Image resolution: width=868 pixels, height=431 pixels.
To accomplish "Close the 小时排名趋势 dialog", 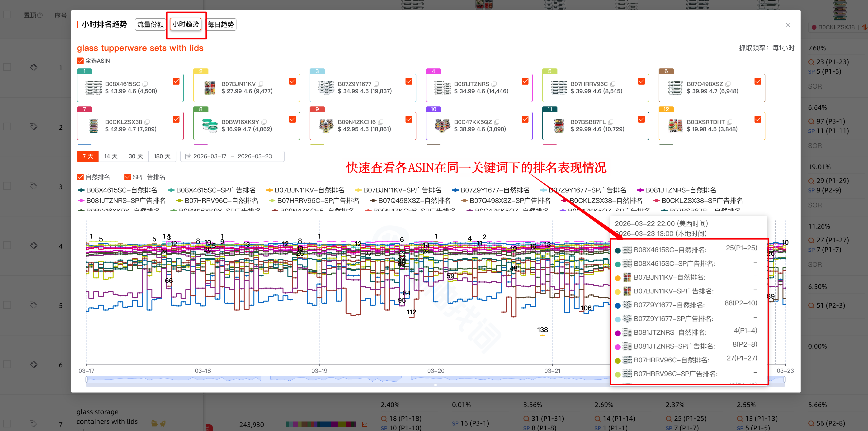I will tap(788, 25).
